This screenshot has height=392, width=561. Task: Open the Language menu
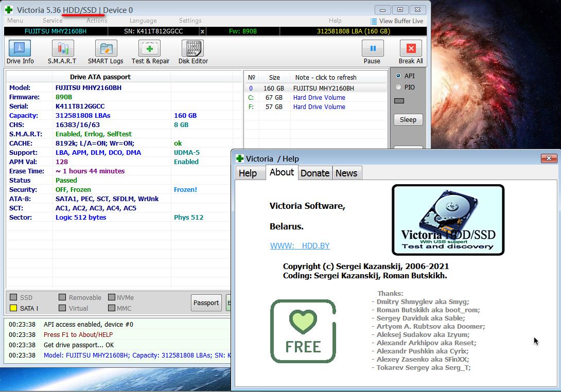coord(143,21)
